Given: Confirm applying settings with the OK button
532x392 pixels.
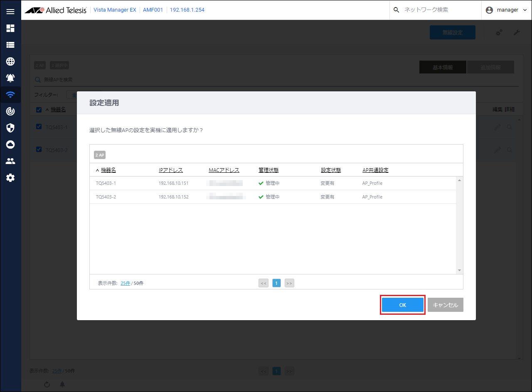Looking at the screenshot, I should click(402, 305).
